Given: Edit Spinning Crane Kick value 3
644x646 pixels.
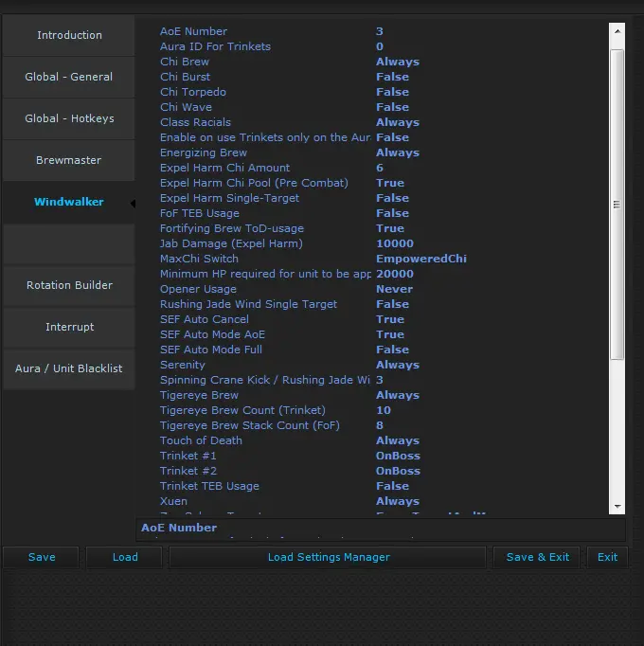Looking at the screenshot, I should 380,380.
